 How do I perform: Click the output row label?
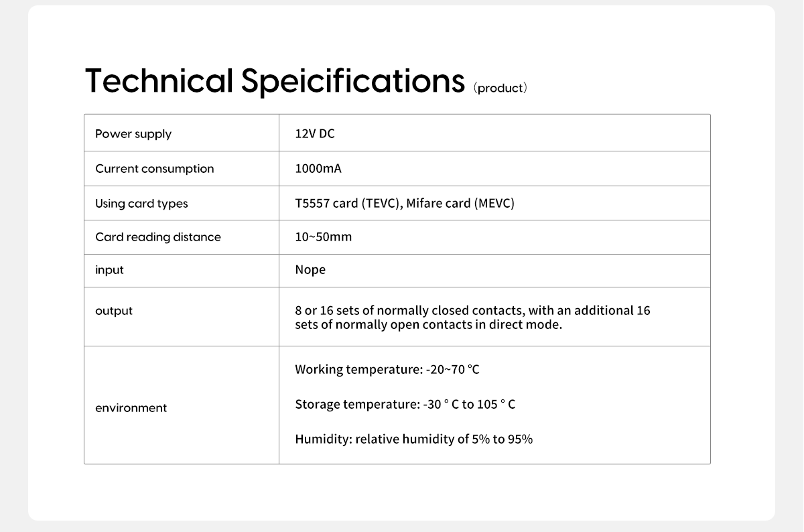point(114,311)
